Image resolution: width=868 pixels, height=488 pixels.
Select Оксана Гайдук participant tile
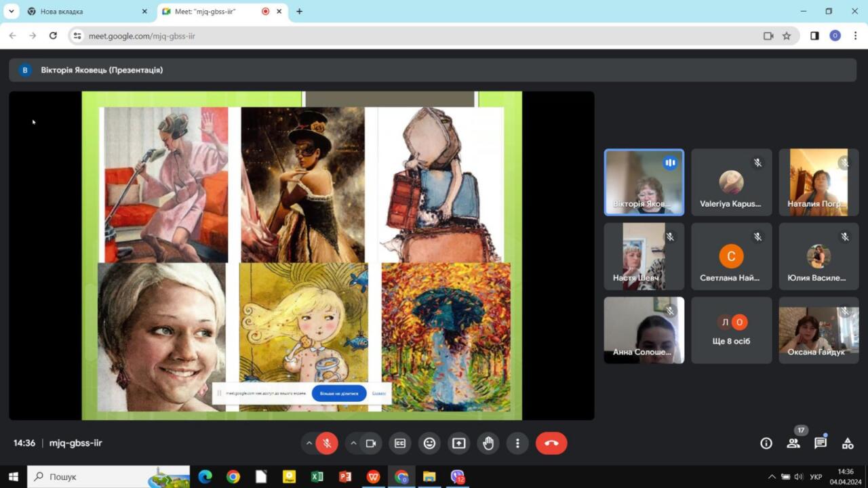tap(818, 330)
